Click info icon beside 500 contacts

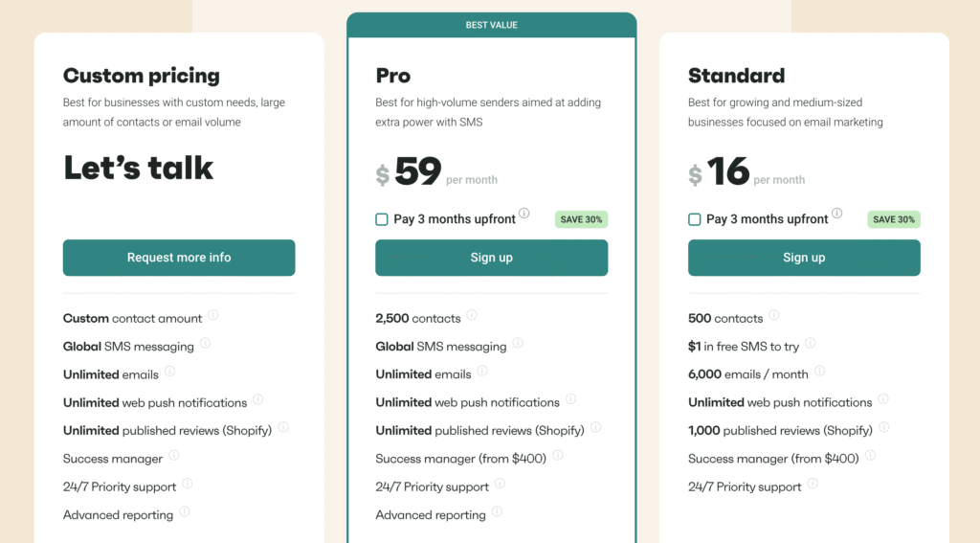774,315
